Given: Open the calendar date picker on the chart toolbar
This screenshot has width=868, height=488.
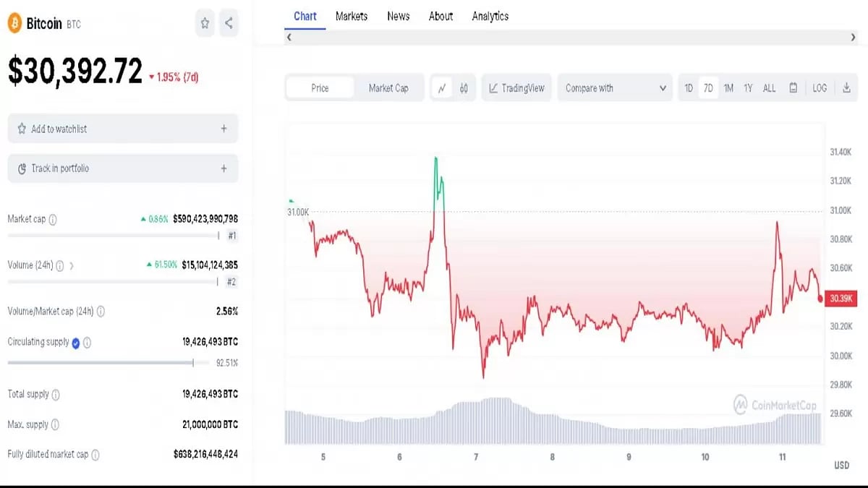Looking at the screenshot, I should point(793,87).
